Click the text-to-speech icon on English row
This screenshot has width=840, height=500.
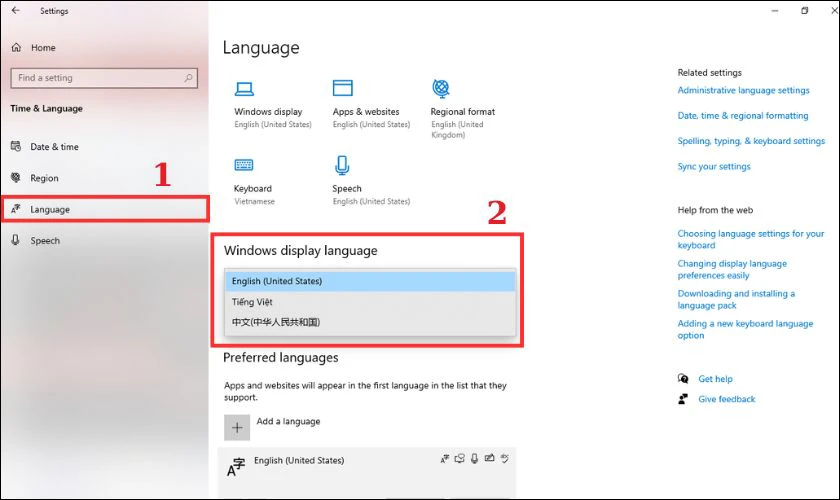pyautogui.click(x=460, y=458)
